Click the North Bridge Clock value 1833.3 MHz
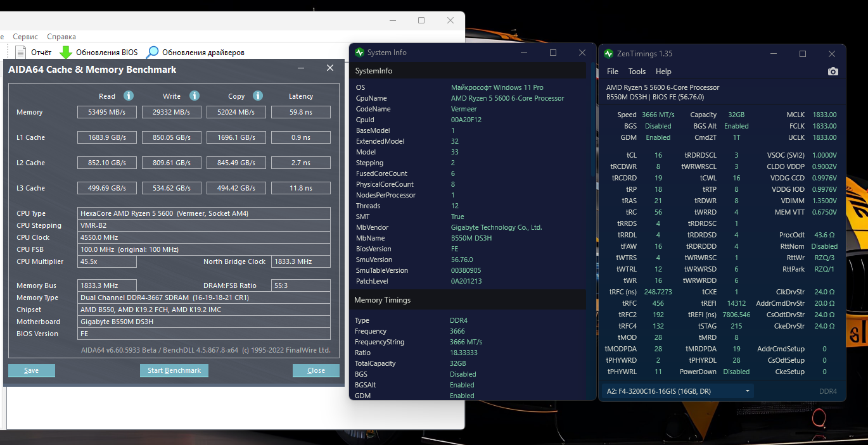The width and height of the screenshot is (868, 445). pos(301,261)
